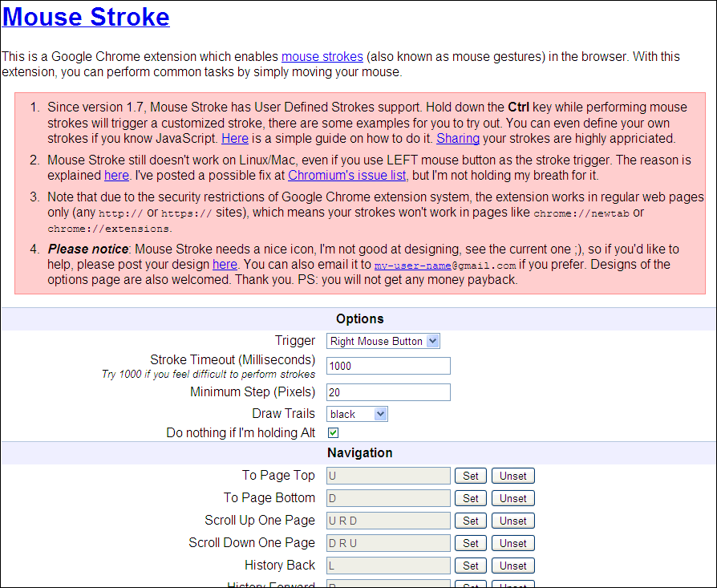Click the 'Try 1000 if you feel difficult' hint
717x588 pixels.
coord(209,375)
